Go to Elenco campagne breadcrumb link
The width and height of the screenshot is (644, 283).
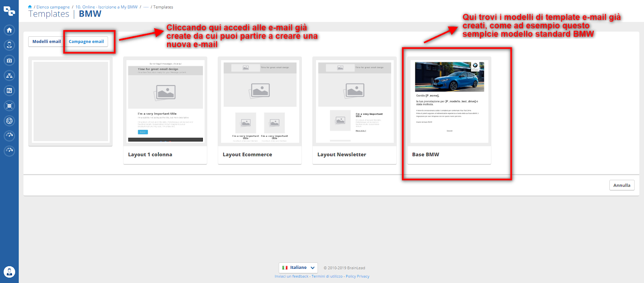coord(53,7)
